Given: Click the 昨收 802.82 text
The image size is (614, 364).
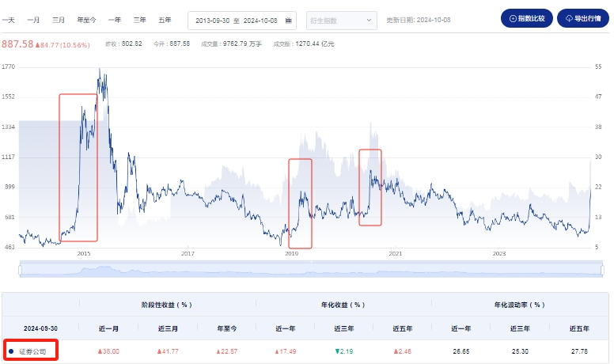Looking at the screenshot, I should click(123, 44).
